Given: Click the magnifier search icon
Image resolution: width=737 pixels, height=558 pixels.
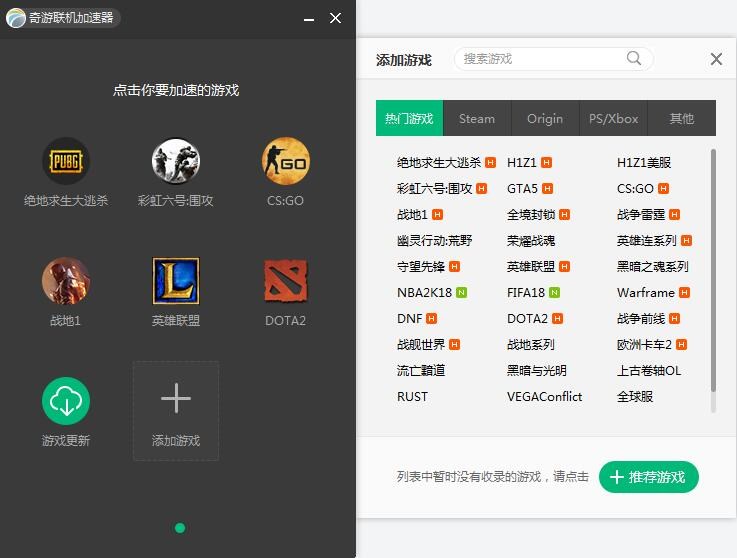Looking at the screenshot, I should 634,59.
